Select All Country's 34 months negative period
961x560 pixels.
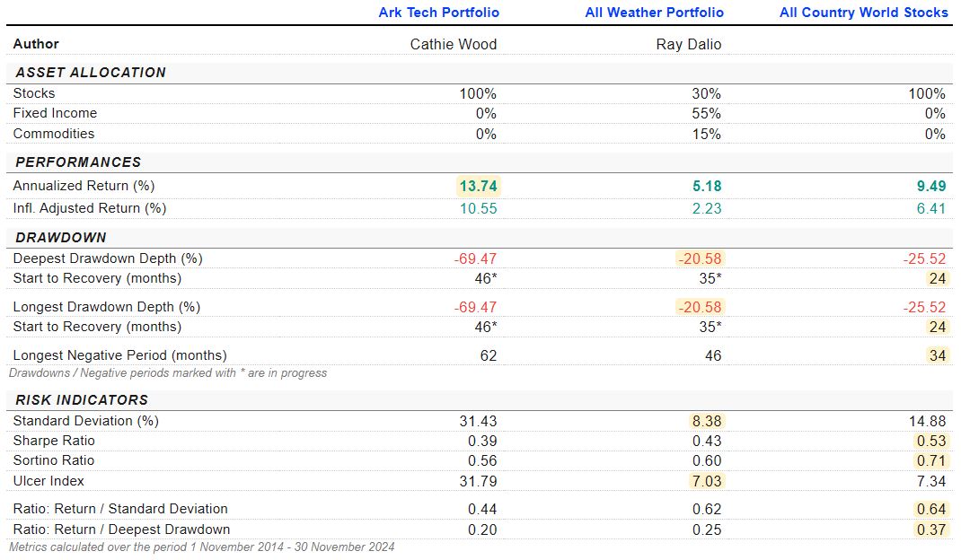(938, 356)
